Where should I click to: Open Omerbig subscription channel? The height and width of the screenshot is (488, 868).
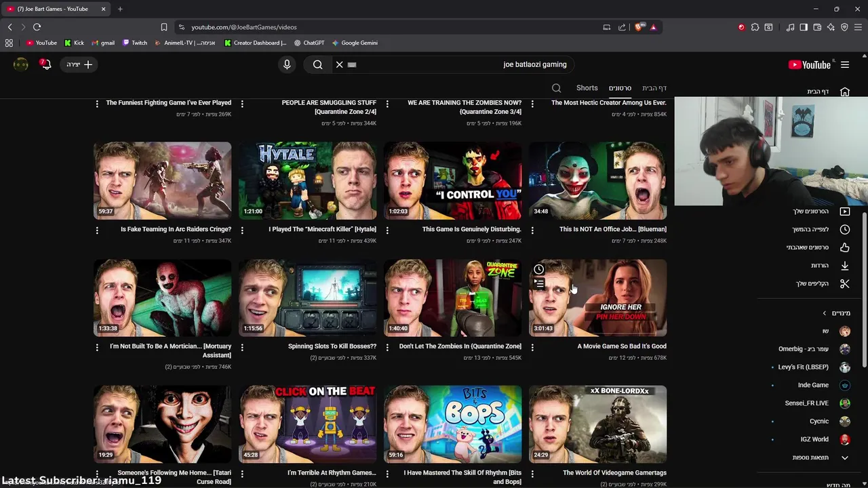tap(814, 349)
